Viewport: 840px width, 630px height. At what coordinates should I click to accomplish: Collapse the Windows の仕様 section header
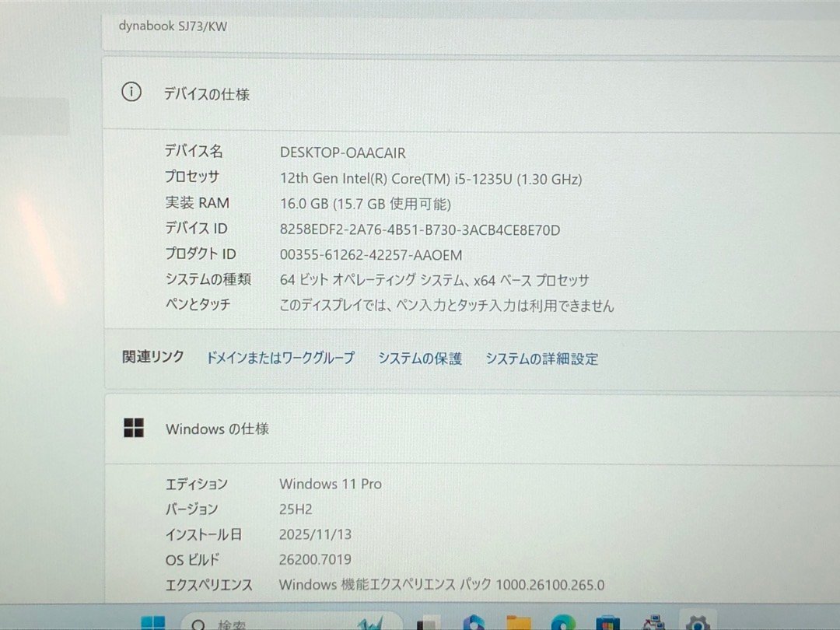[473, 429]
